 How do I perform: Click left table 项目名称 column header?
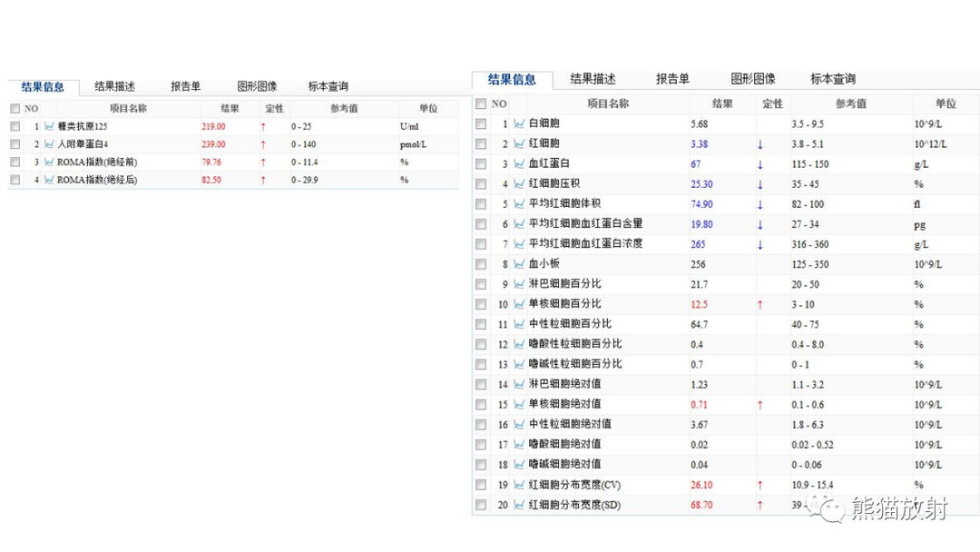[128, 108]
